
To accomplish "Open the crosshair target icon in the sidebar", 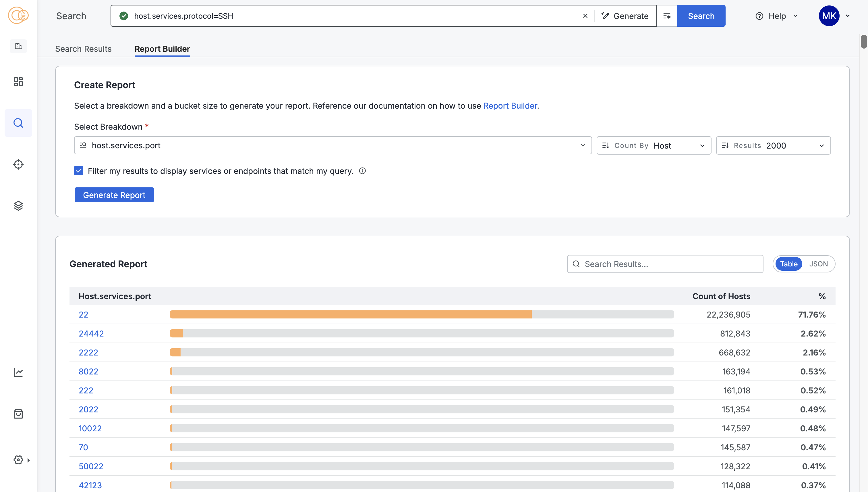I will click(x=18, y=165).
